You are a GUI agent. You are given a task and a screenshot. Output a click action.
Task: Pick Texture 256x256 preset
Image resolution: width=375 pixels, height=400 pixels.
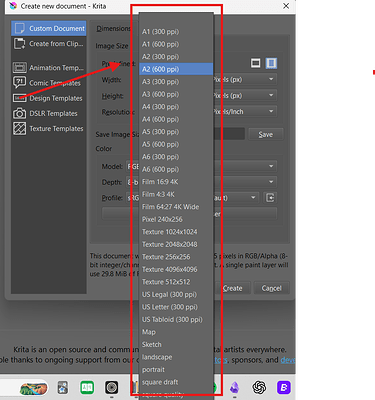click(x=176, y=257)
